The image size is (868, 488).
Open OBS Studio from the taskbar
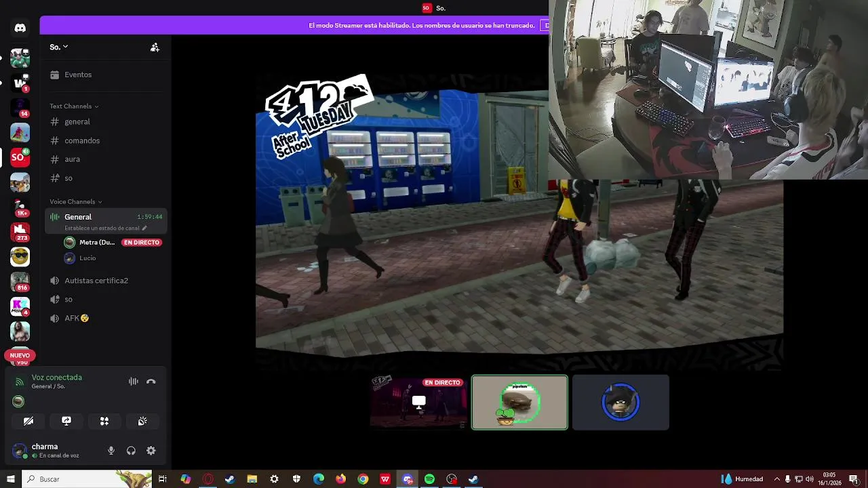pyautogui.click(x=452, y=479)
